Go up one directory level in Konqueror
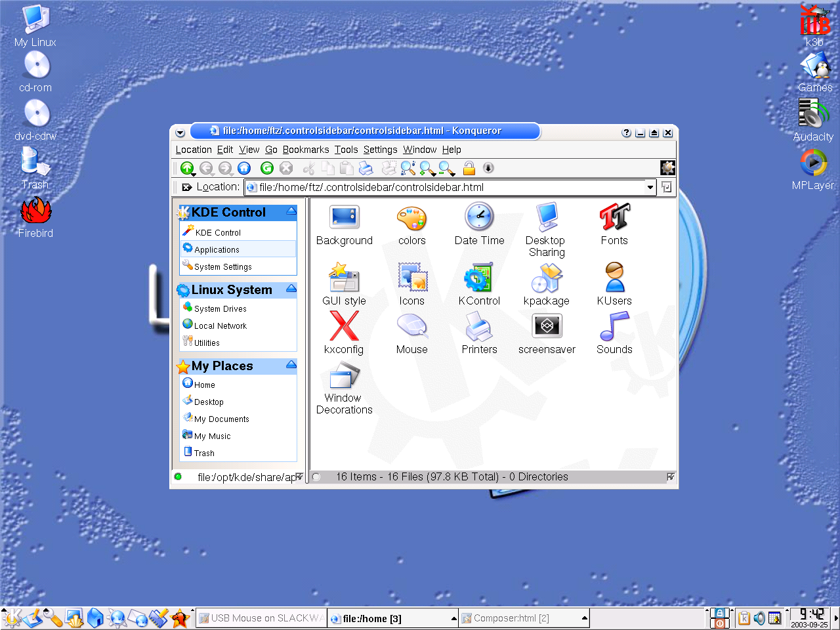 click(187, 168)
